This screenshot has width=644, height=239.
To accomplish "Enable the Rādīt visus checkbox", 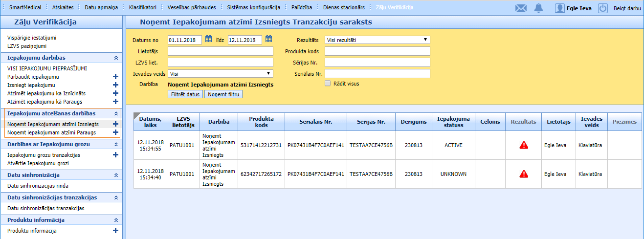I will [x=328, y=84].
